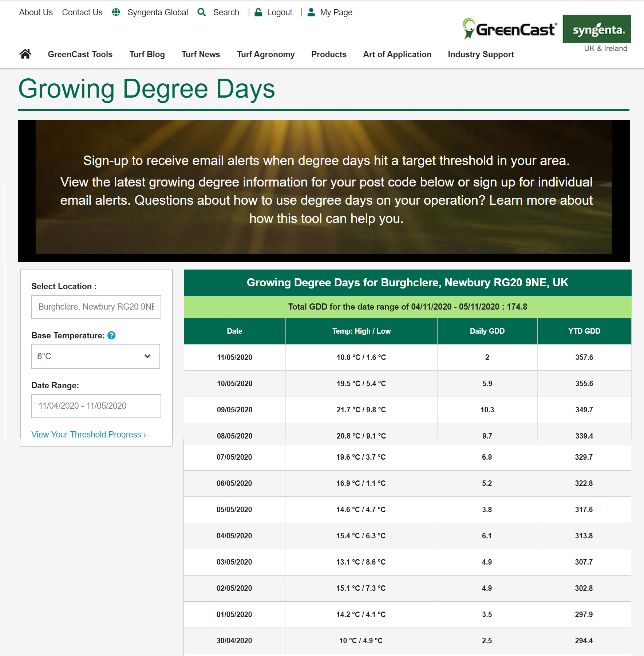Click the Base Temperature help question icon
This screenshot has height=656, width=644.
[x=112, y=335]
